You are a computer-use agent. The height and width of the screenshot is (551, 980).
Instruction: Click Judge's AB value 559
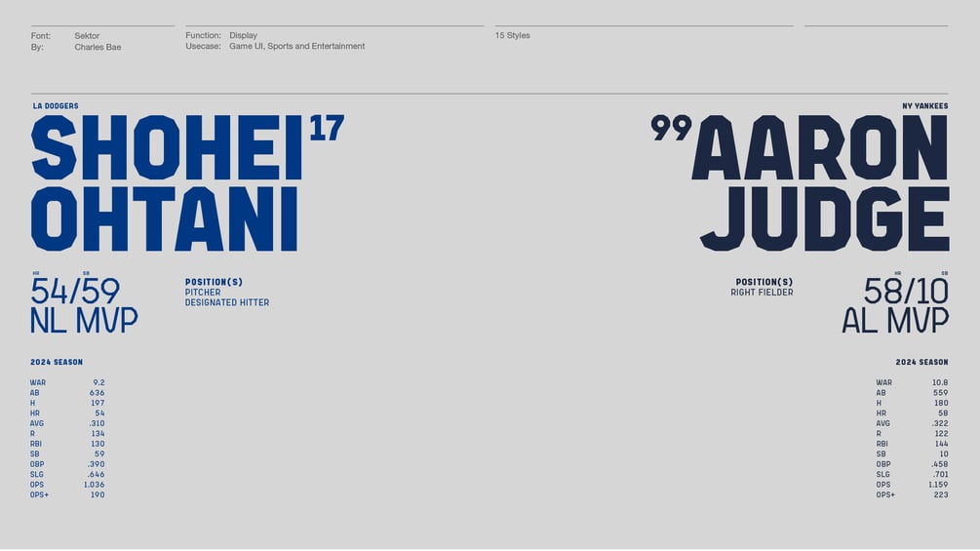[x=941, y=393]
